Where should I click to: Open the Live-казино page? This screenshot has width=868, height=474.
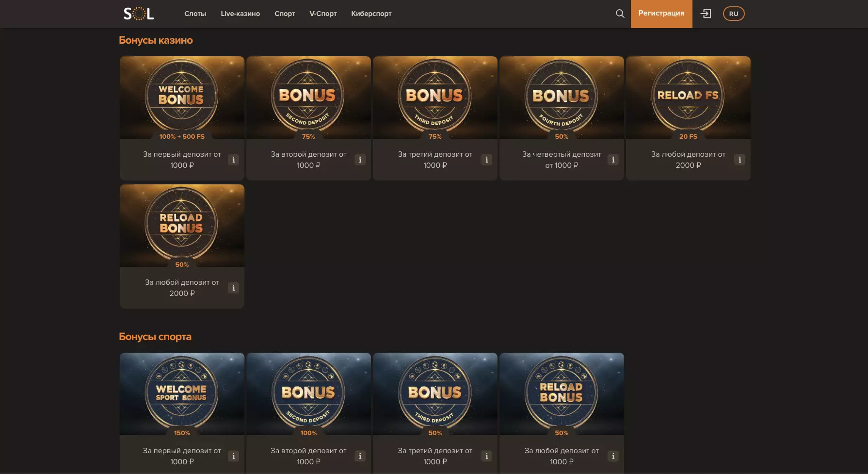(240, 14)
